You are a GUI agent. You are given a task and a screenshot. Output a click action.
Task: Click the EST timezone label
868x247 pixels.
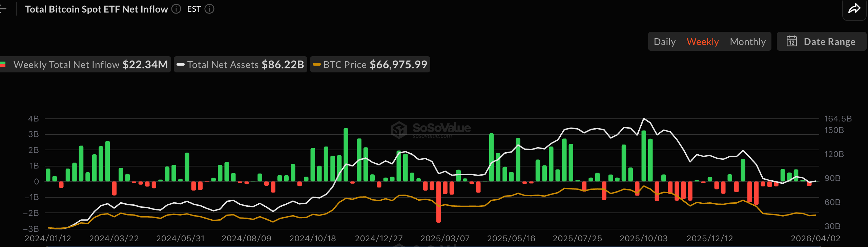click(x=194, y=9)
